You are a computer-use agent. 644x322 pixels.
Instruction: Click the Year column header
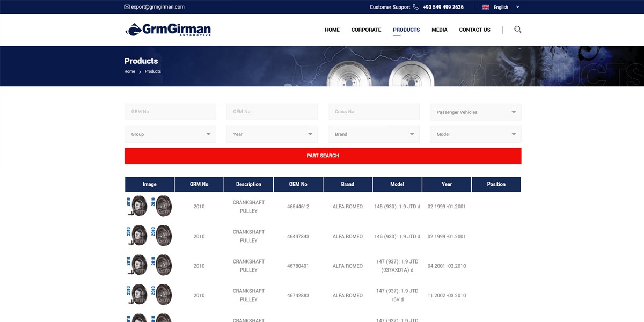pos(447,184)
